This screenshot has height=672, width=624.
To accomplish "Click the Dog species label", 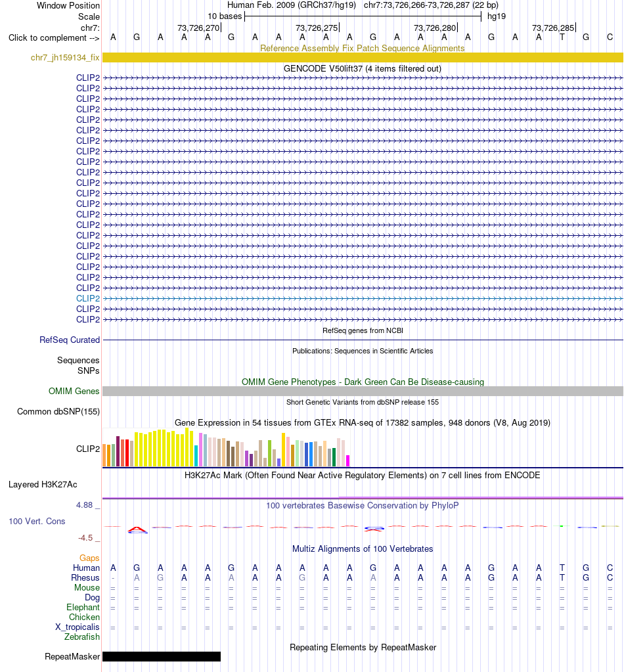I will click(92, 597).
